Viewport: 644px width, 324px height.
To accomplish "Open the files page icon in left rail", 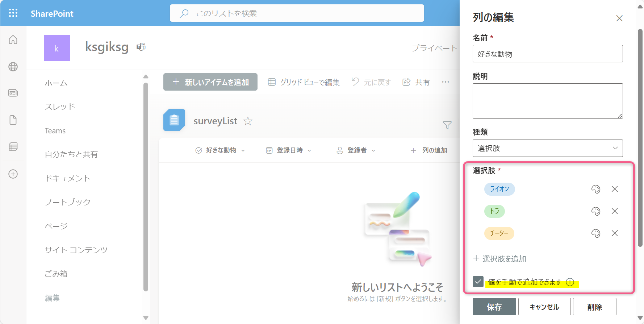I will 13,120.
